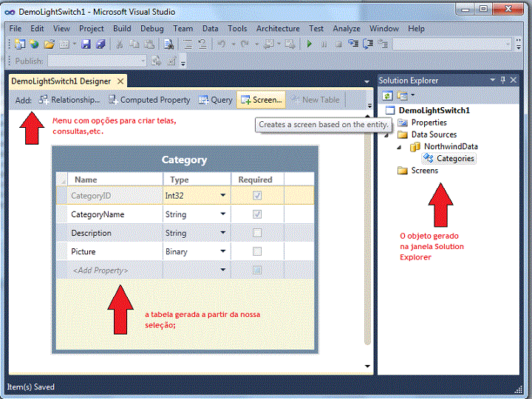Select Categories in Solution Explorer

[449, 158]
